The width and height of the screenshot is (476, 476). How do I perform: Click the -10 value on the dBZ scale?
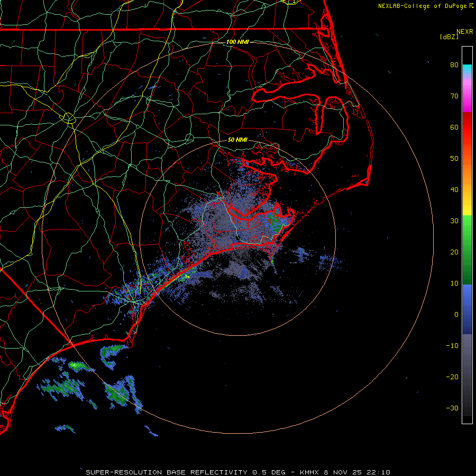click(x=452, y=346)
